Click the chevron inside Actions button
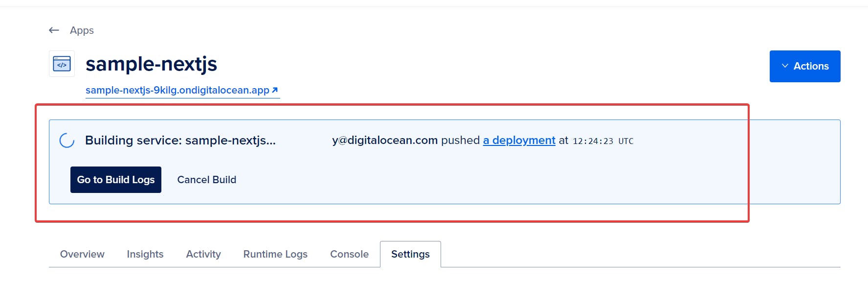The height and width of the screenshot is (286, 868). point(785,66)
